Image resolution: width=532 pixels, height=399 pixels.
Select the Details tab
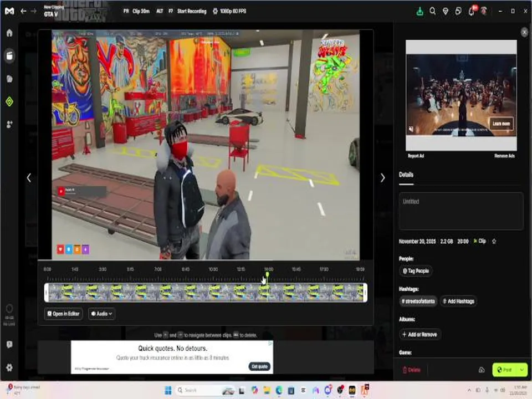(x=406, y=175)
